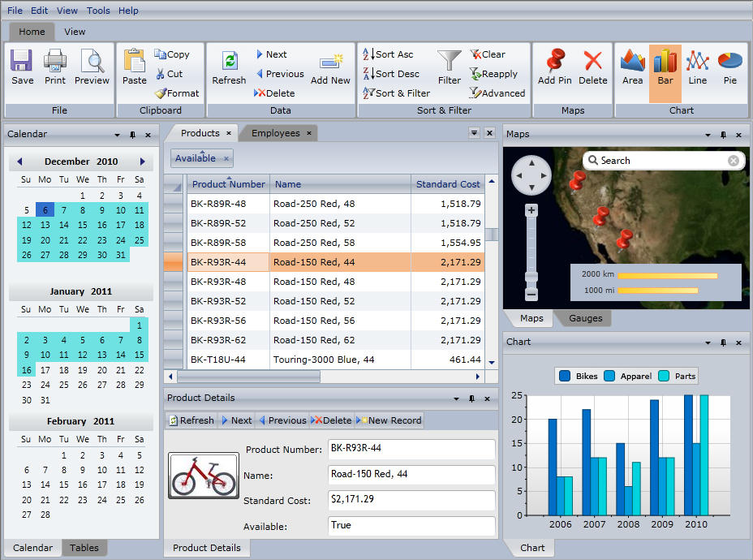
Task: Click the map zoom out minus button
Action: 531,294
